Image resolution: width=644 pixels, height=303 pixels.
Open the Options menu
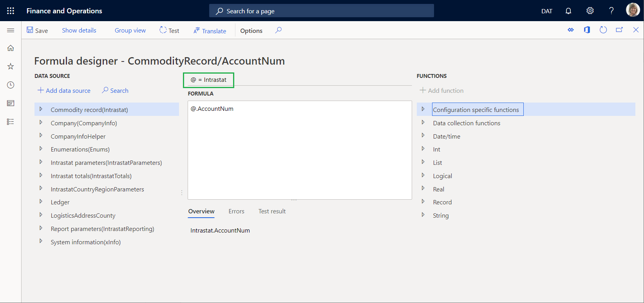pyautogui.click(x=251, y=31)
